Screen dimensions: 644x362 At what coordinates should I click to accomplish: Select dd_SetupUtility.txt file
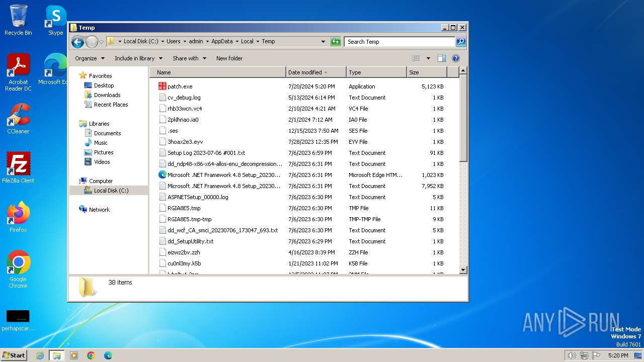coord(190,241)
